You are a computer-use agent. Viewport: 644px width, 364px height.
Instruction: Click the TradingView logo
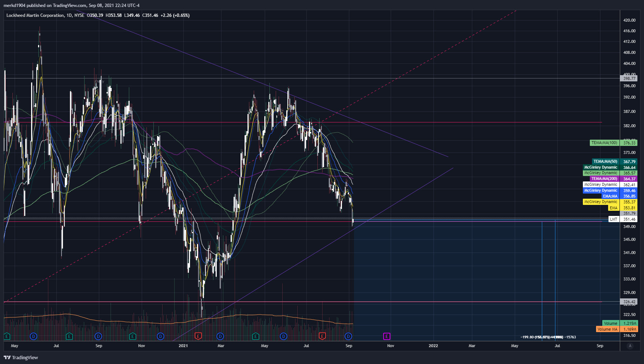tap(21, 357)
